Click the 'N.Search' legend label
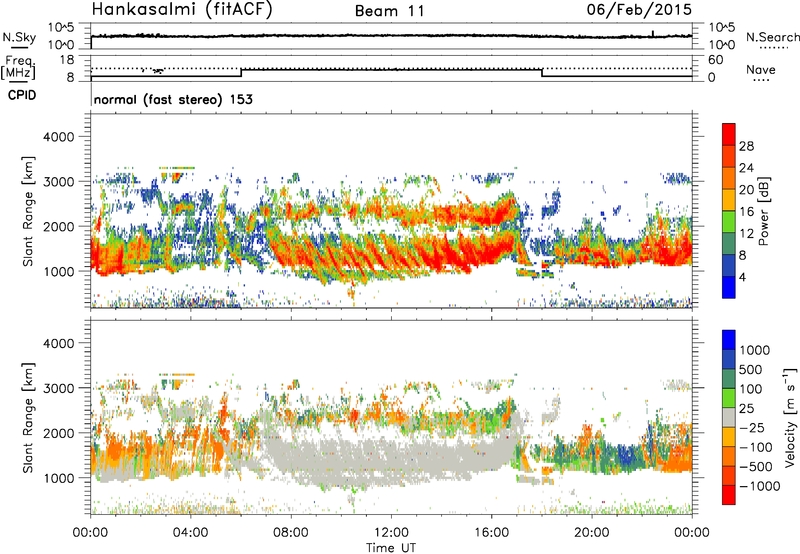800x554 pixels. point(772,37)
